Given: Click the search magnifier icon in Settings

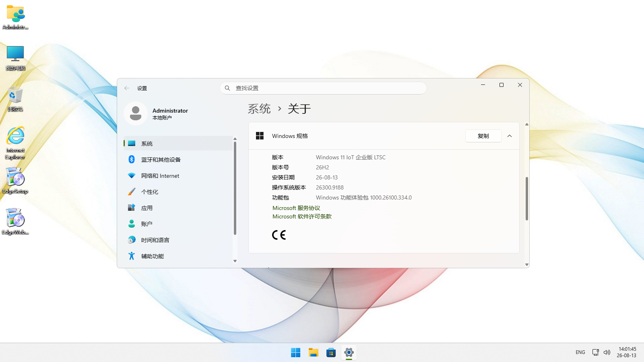Looking at the screenshot, I should (227, 88).
